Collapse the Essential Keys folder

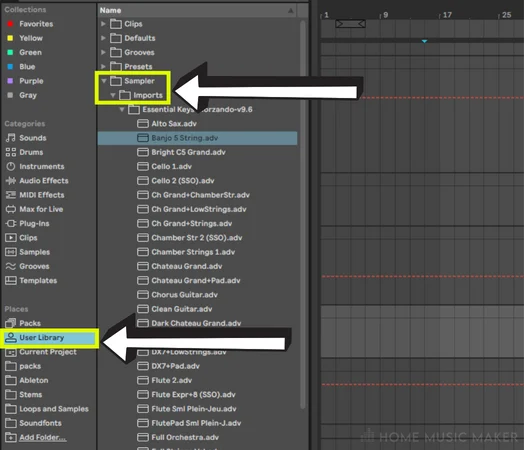pyautogui.click(x=122, y=110)
